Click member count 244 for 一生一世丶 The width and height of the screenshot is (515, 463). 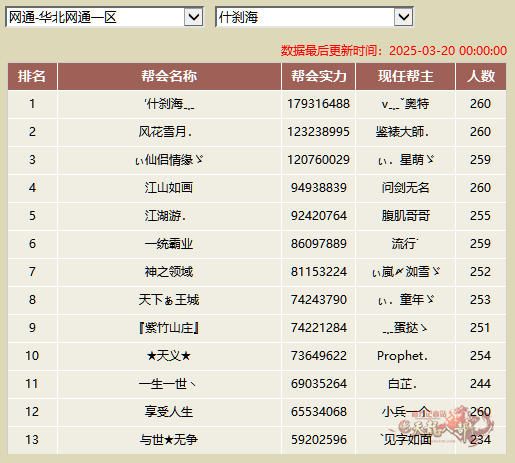(480, 384)
